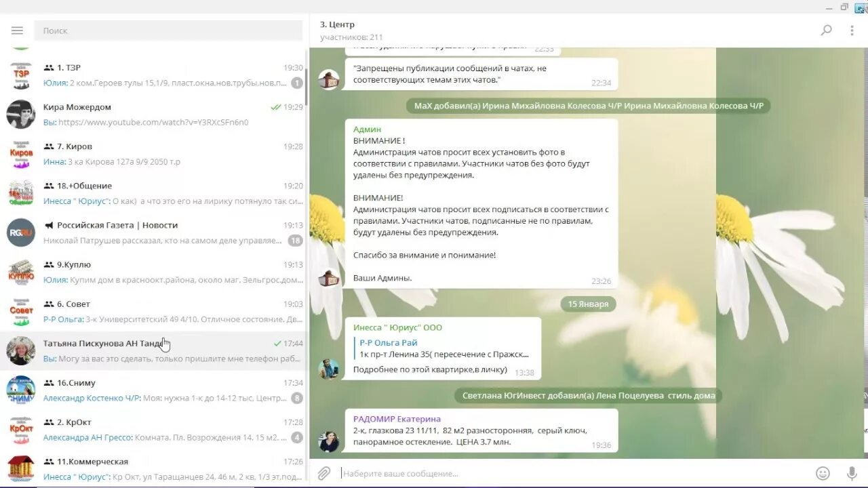Viewport: 868px width, 488px height.
Task: Click the microphone voice message icon
Action: [x=852, y=473]
